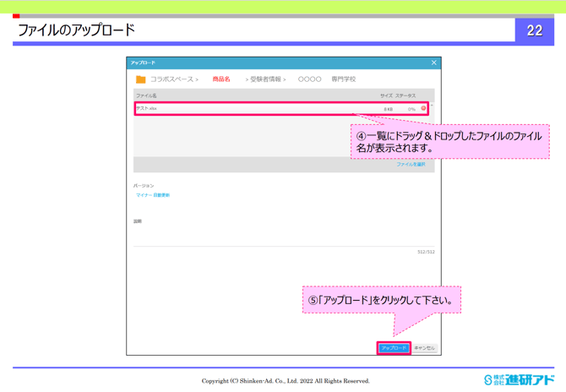Close the アップロード dialog with the X
Image resolution: width=566 pixels, height=392 pixels.
pyautogui.click(x=434, y=63)
